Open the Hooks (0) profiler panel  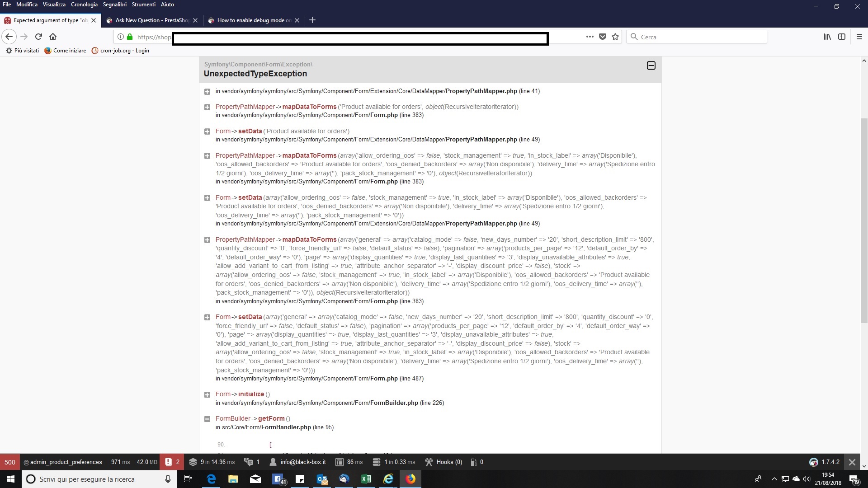[x=443, y=462]
